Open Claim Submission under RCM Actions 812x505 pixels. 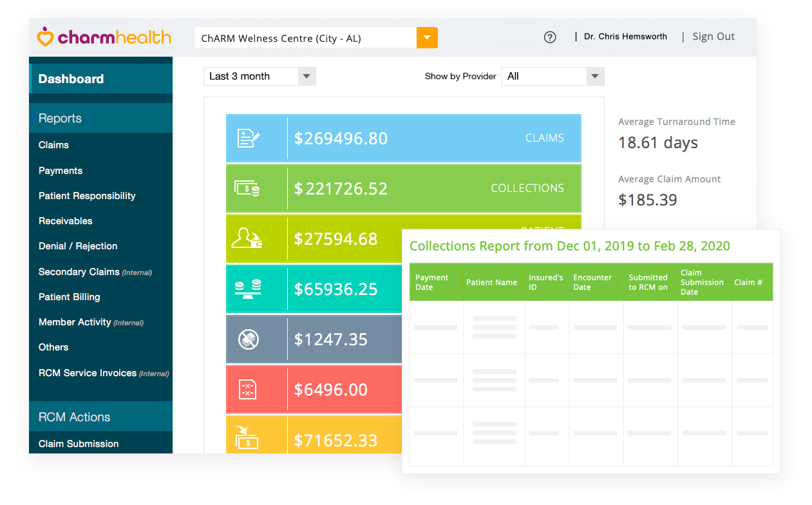click(x=79, y=444)
